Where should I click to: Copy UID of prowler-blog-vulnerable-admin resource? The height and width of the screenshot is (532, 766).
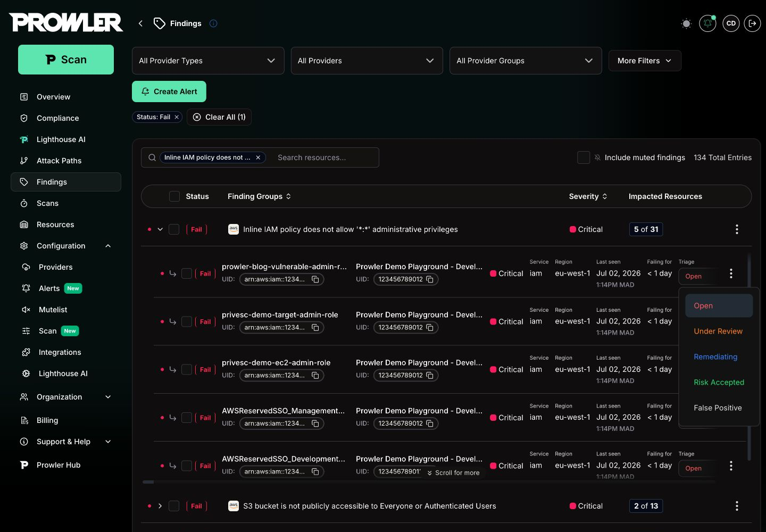point(315,279)
